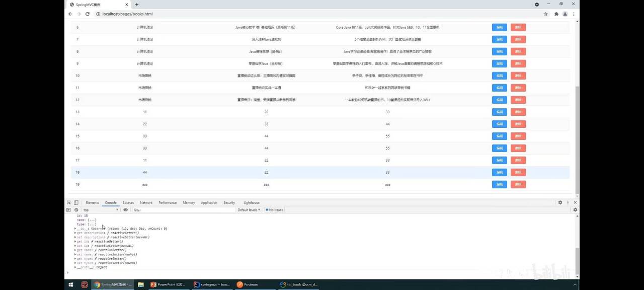Close the SpringMVC browser tab
This screenshot has width=644, height=290.
click(x=127, y=4)
